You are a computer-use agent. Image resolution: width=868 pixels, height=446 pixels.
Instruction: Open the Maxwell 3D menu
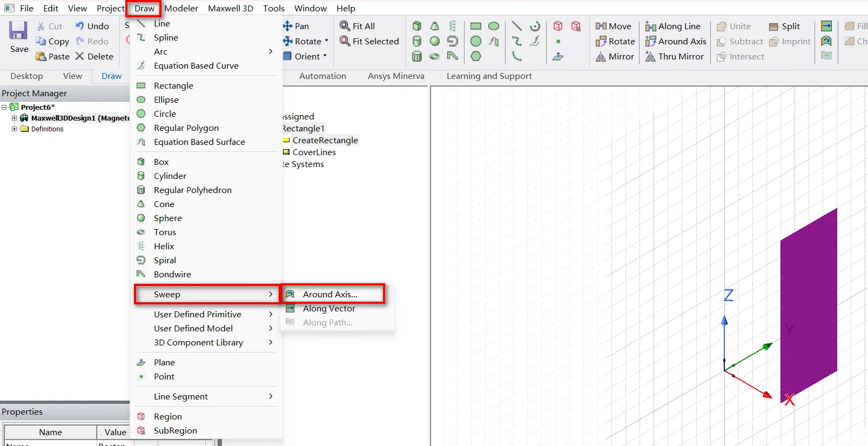pyautogui.click(x=231, y=8)
